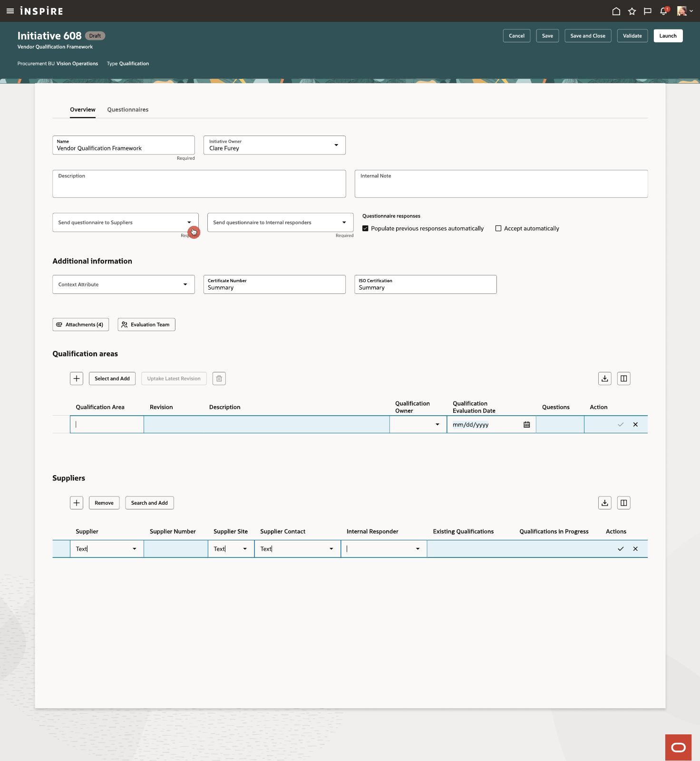The image size is (700, 761).
Task: Expand the Supplier dropdown in the row
Action: (135, 549)
